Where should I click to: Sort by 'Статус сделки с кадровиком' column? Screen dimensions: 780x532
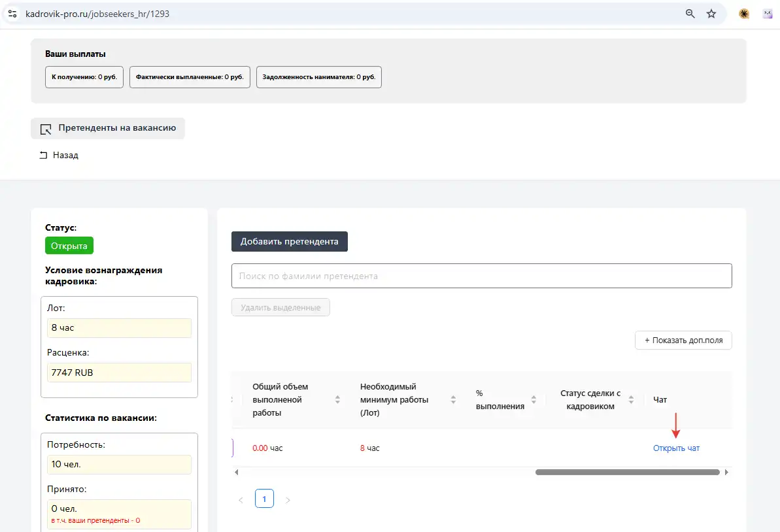pyautogui.click(x=631, y=400)
